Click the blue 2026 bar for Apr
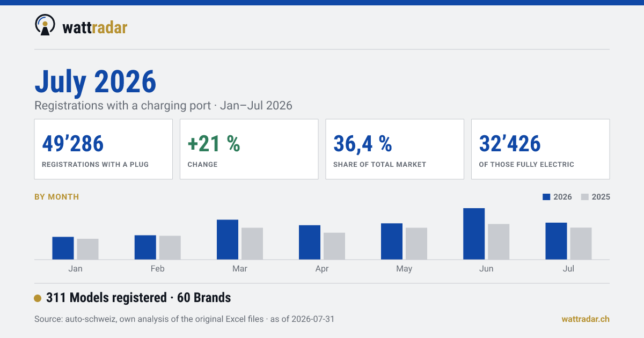 pos(310,242)
